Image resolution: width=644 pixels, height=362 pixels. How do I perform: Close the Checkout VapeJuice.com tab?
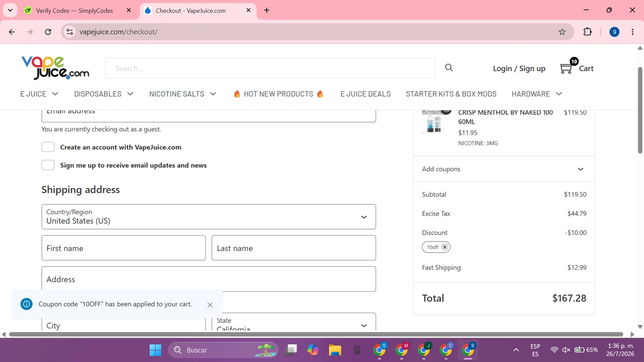pos(249,10)
